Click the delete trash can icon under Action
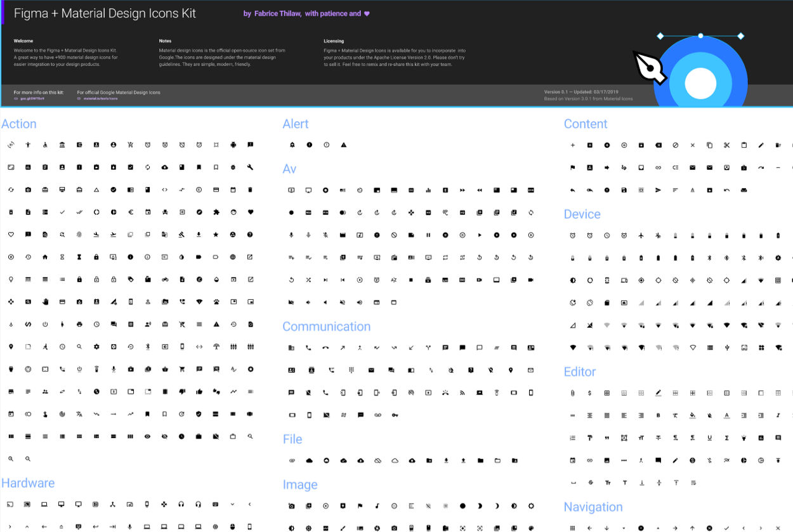This screenshot has width=793, height=532. coord(249,190)
